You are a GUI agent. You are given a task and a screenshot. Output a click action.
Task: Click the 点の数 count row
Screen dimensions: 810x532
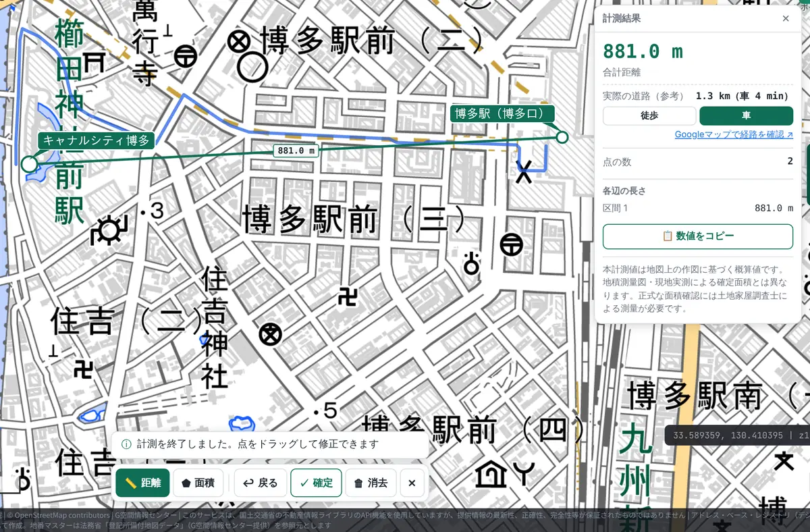point(697,161)
